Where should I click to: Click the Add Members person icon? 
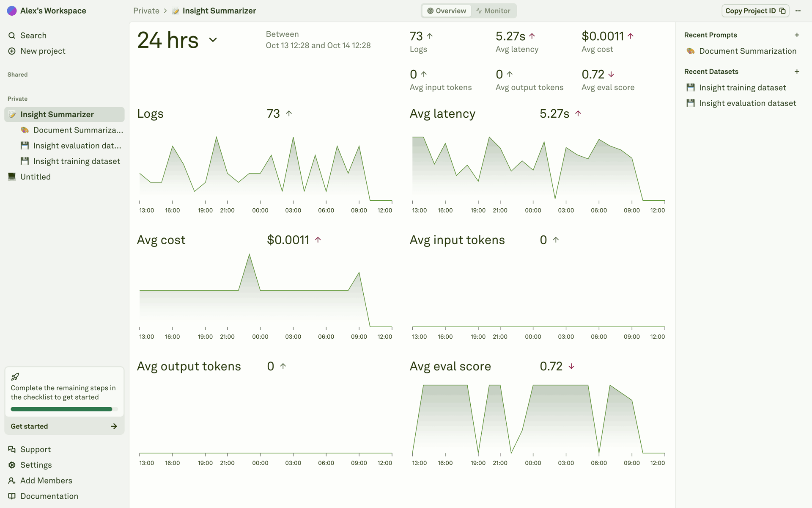tap(12, 481)
